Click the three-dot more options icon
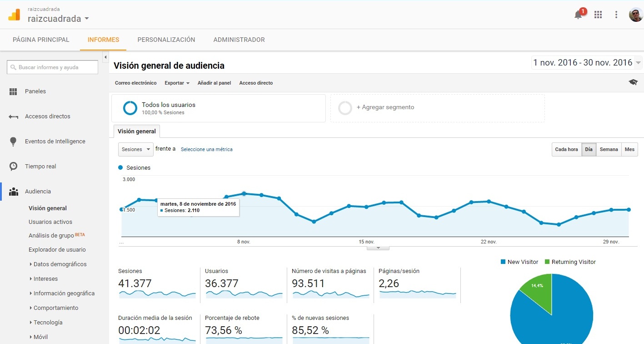644x344 pixels. coord(616,15)
